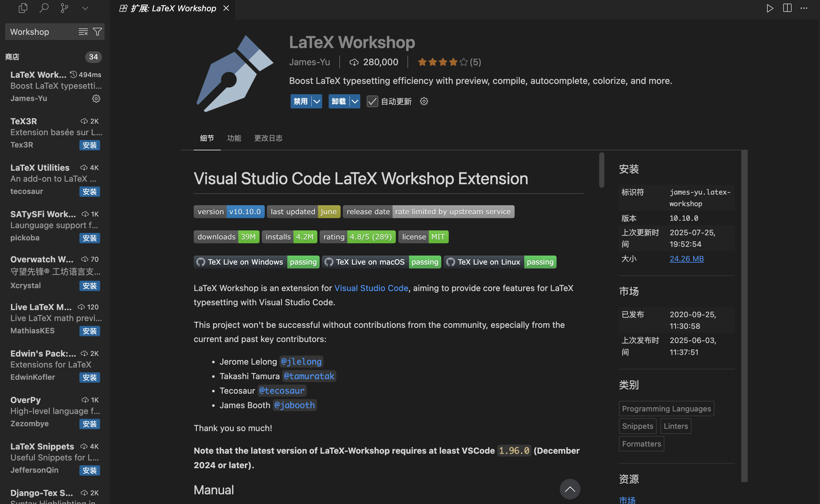Image resolution: width=820 pixels, height=504 pixels.
Task: Click the readme vertical scrollbar thumb
Action: click(x=601, y=170)
